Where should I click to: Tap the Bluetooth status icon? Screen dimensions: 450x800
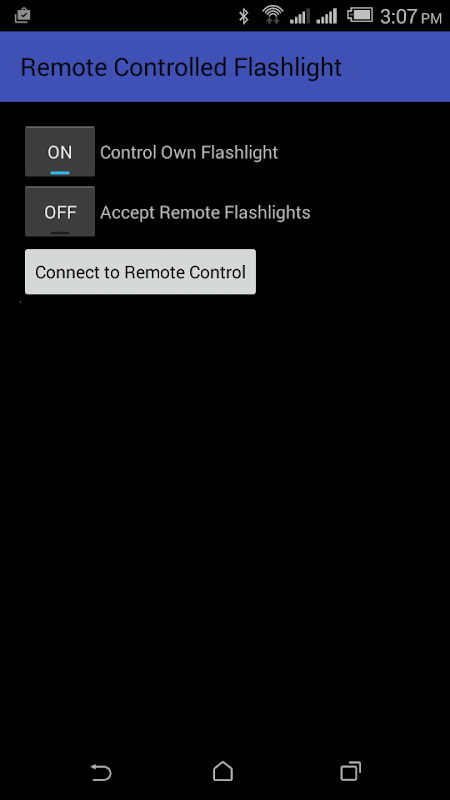pos(244,16)
